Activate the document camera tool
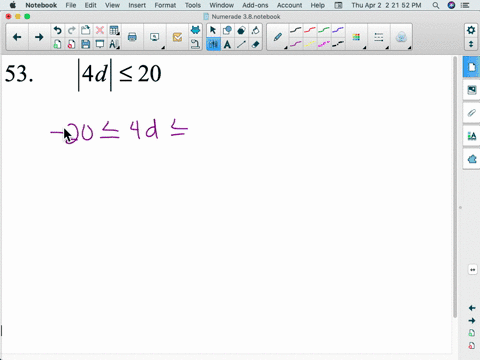480x360 pixels. click(195, 44)
